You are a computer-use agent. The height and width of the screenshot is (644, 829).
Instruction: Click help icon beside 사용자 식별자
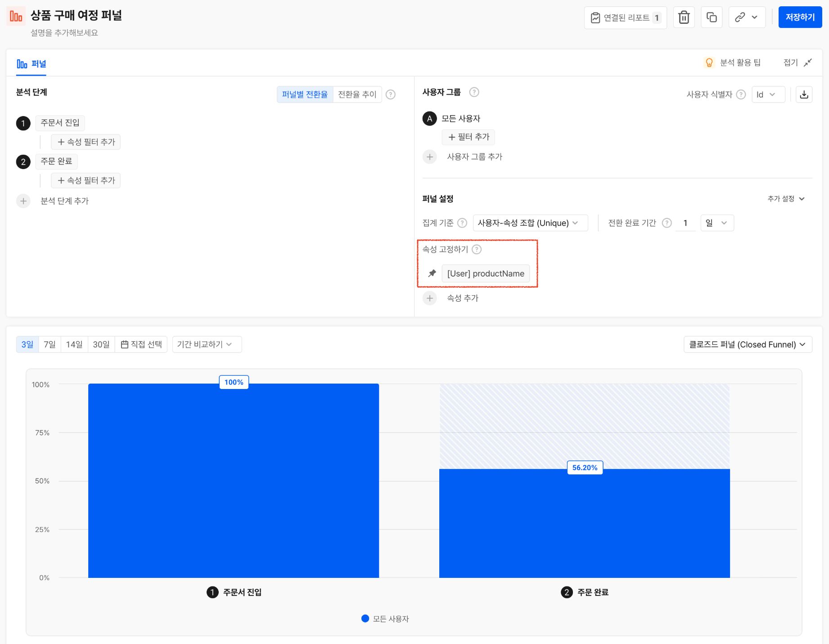pyautogui.click(x=741, y=94)
